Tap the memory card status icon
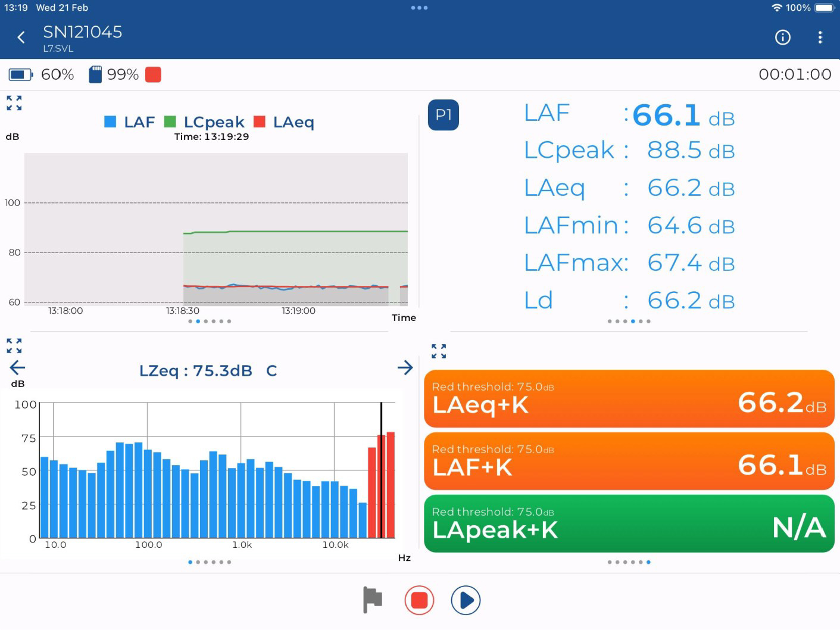Viewport: 840px width, 630px height. coord(95,74)
